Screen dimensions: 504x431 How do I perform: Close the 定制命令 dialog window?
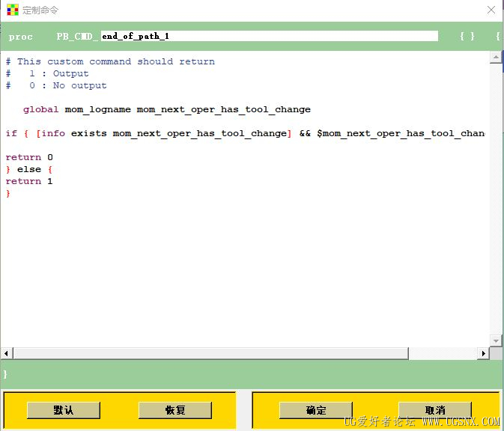(491, 10)
